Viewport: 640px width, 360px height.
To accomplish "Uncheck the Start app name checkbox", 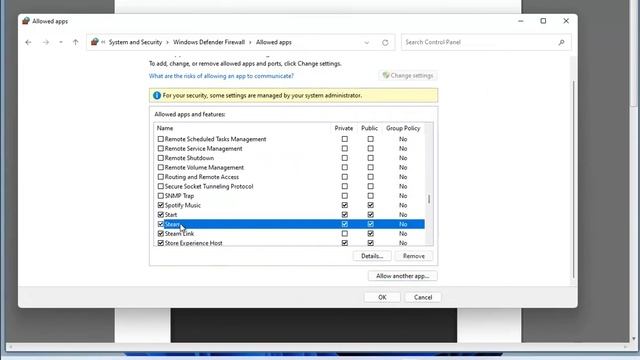I will coord(161,215).
